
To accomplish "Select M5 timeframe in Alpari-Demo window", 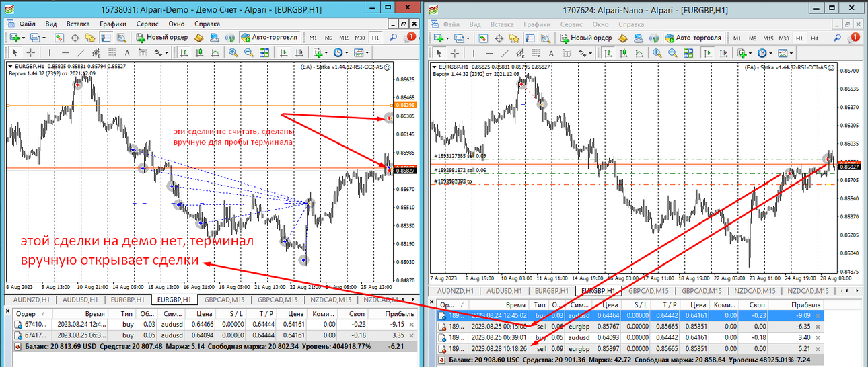I will pos(329,38).
